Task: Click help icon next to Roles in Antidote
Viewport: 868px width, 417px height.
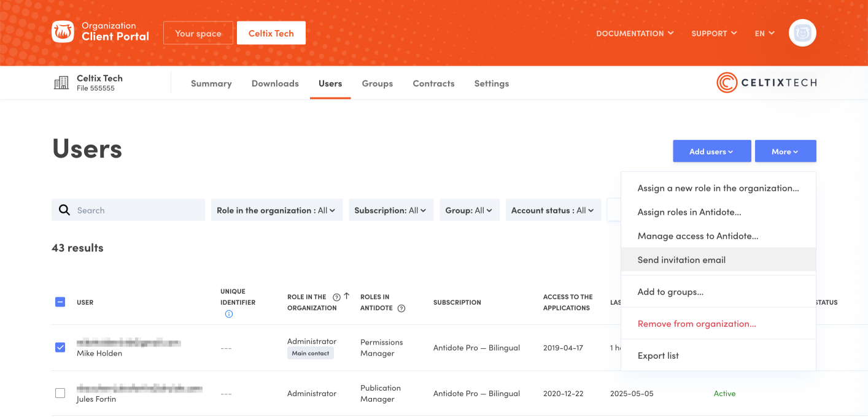Action: click(x=401, y=308)
